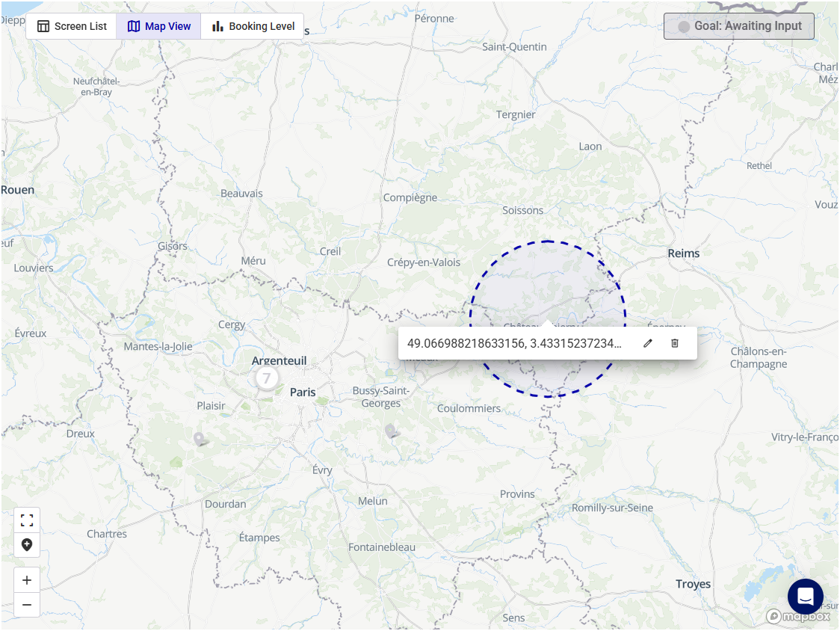
Task: Click the Troyes city label
Action: click(x=693, y=584)
